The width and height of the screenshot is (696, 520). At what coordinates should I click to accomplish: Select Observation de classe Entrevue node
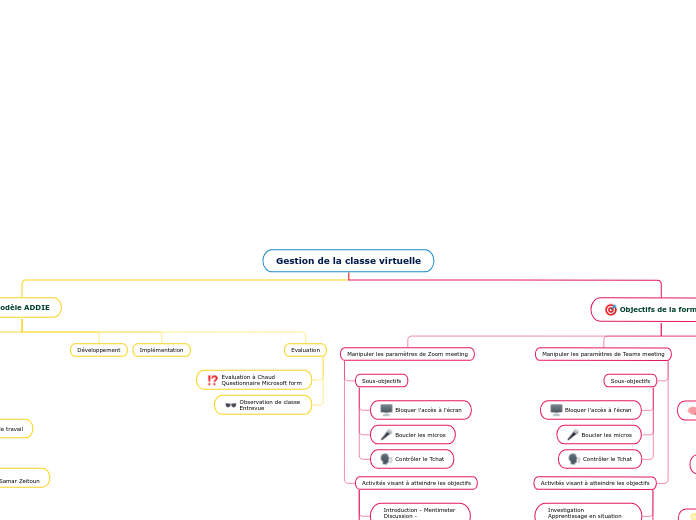point(263,405)
